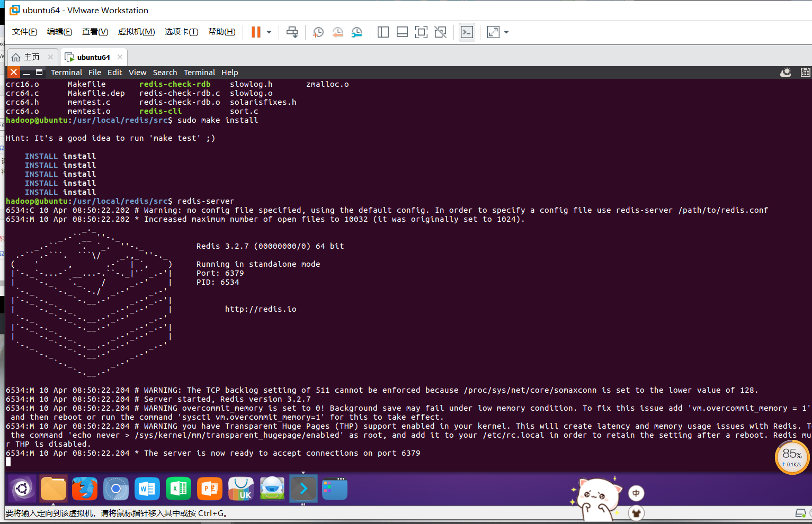The image size is (812, 524).
Task: Open the Files manager in dock
Action: point(53,489)
